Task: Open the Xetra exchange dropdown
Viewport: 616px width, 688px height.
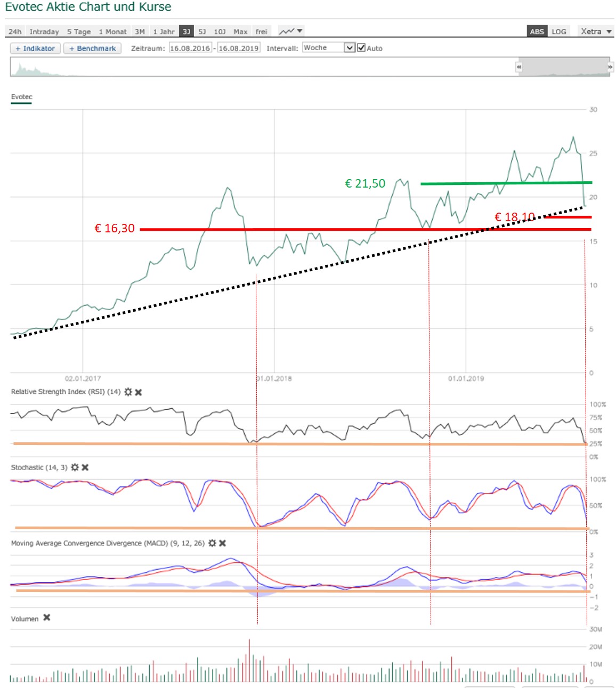Action: [596, 31]
